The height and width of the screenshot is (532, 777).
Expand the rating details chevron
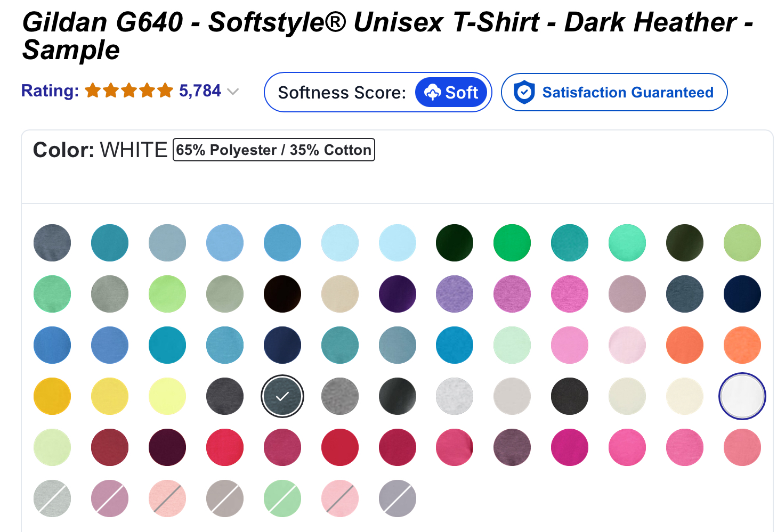233,92
